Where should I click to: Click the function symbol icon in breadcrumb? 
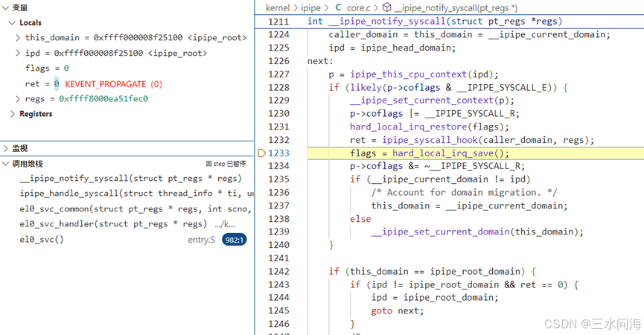tap(386, 7)
